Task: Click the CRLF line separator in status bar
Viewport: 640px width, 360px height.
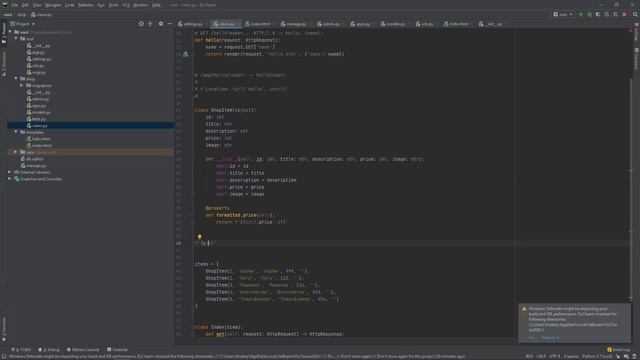Action: (541, 356)
